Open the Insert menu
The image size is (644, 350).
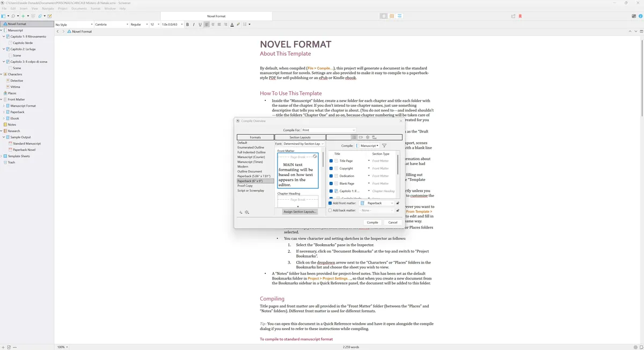click(24, 9)
